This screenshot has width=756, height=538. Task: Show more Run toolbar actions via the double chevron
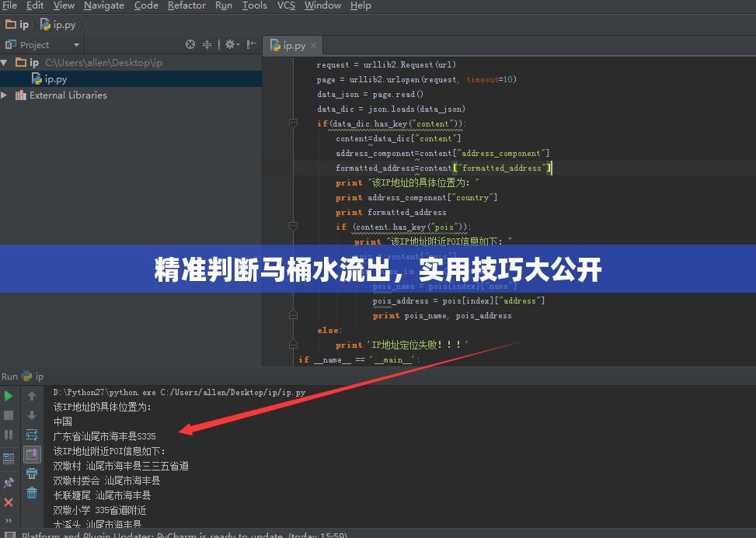(9, 520)
